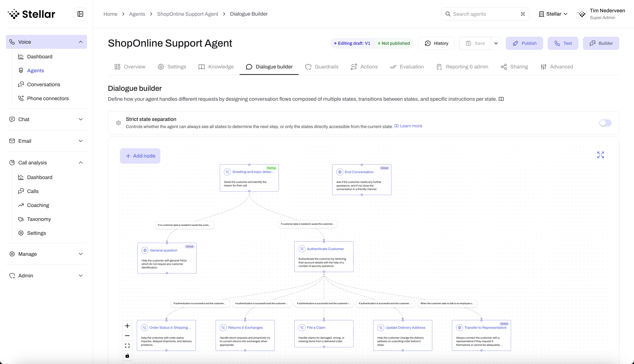Fit view on the canvas

click(x=127, y=346)
